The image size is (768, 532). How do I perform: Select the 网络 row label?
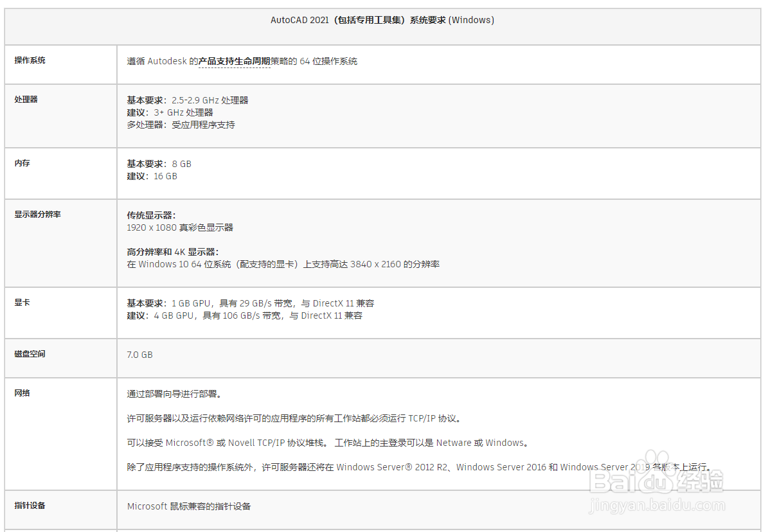21,393
